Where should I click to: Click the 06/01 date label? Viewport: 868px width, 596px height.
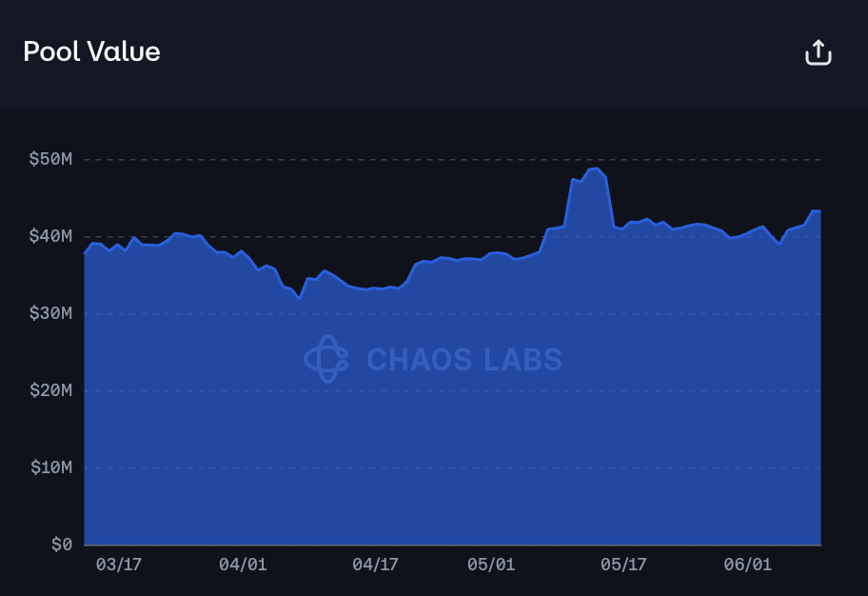click(x=748, y=565)
